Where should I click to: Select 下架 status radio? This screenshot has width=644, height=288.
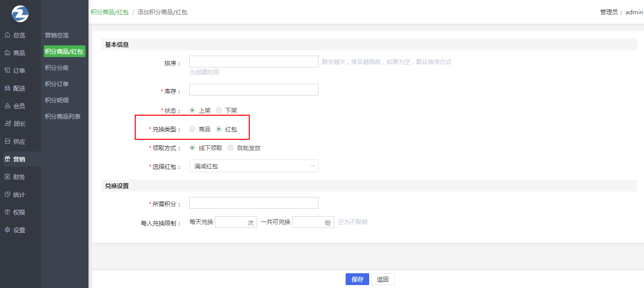click(219, 111)
